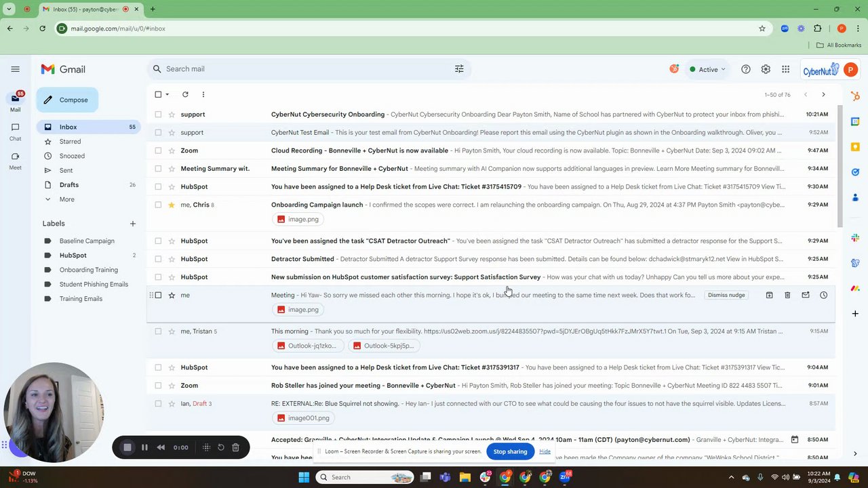Open the Google apps grid icon
868x488 pixels.
coord(785,69)
